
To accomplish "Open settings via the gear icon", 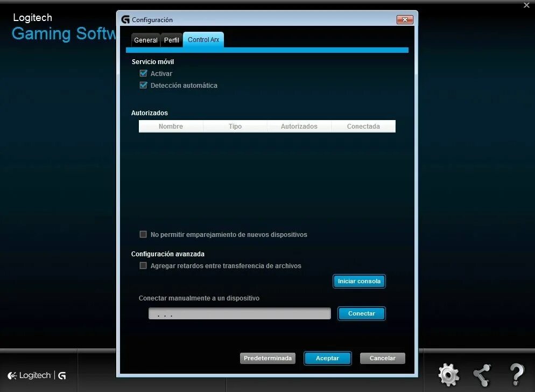I will pos(449,375).
